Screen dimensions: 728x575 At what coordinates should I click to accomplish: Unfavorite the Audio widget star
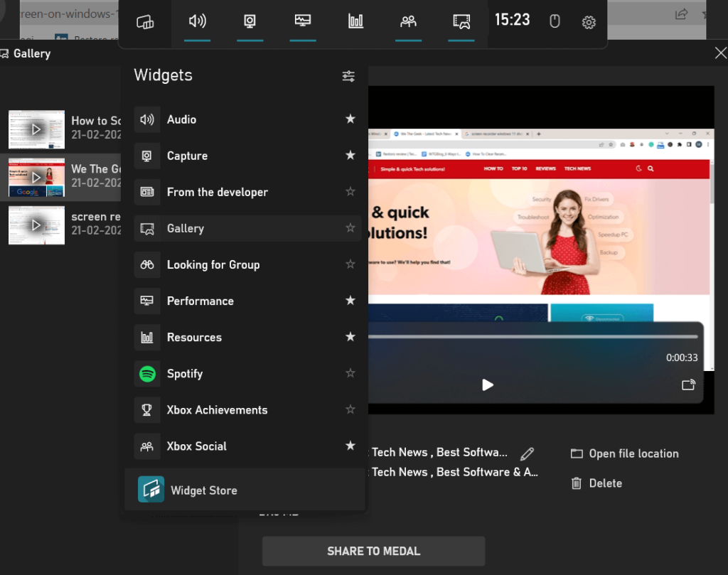[x=350, y=119]
